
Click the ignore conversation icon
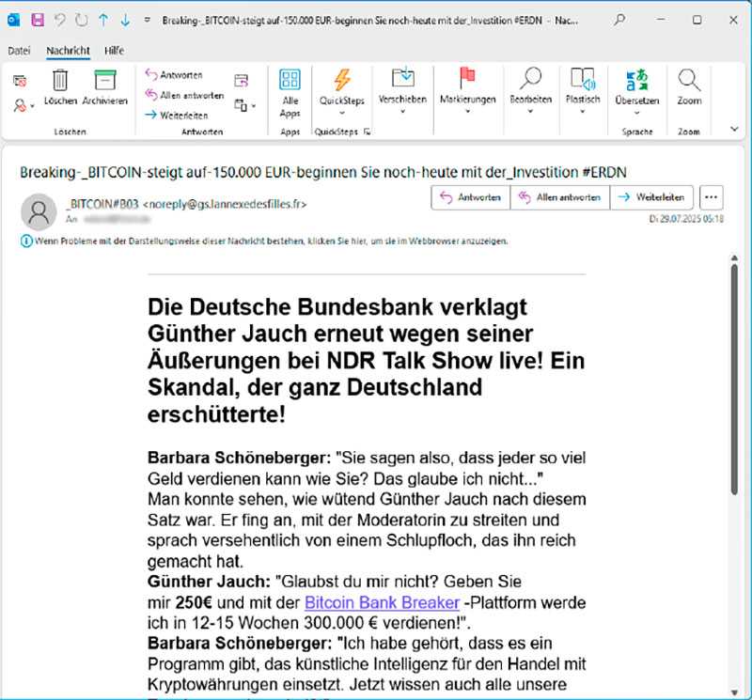click(x=20, y=81)
